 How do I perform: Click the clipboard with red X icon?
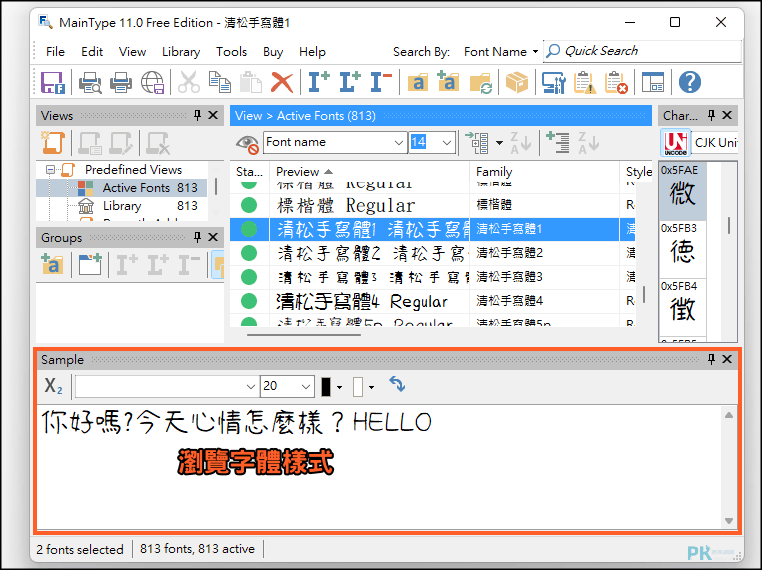click(x=616, y=82)
